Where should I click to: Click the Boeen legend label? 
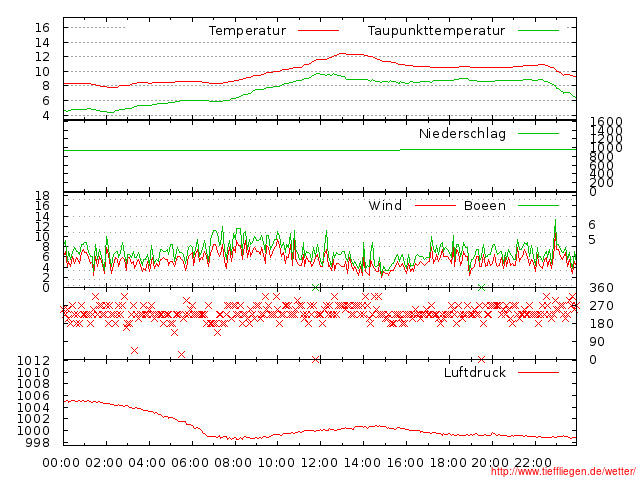pyautogui.click(x=484, y=206)
